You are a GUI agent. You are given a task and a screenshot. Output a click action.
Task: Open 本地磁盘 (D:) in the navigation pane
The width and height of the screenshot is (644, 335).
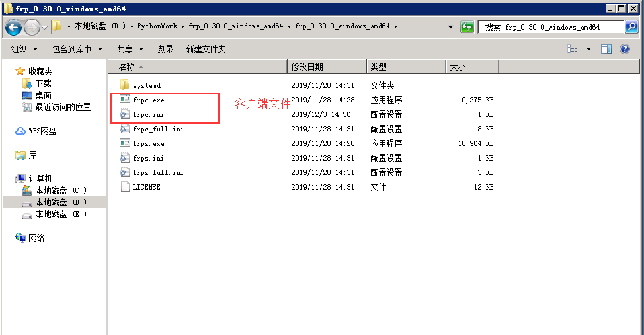[x=61, y=202]
